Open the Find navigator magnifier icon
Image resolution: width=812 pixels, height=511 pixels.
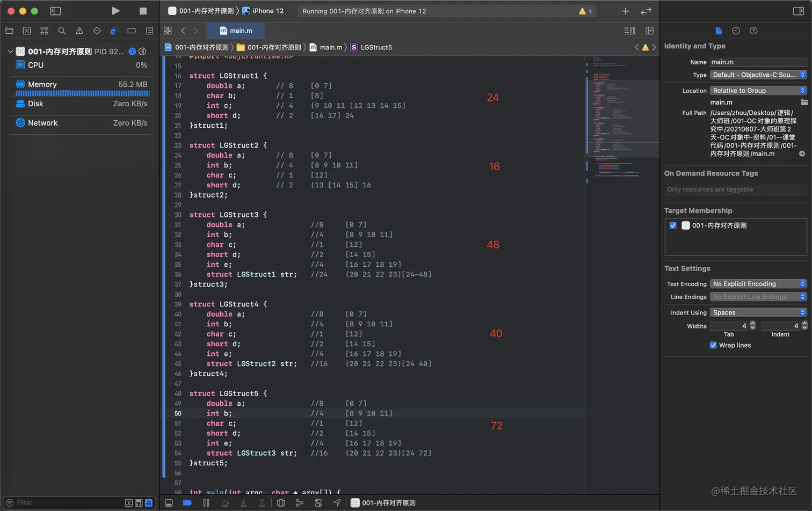pos(62,31)
